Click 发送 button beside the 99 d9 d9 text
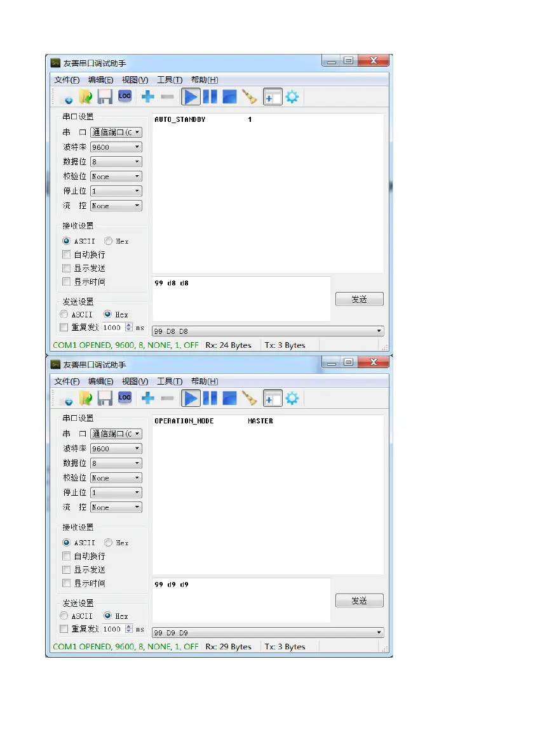Screen dimensions: 533x756 (360, 600)
